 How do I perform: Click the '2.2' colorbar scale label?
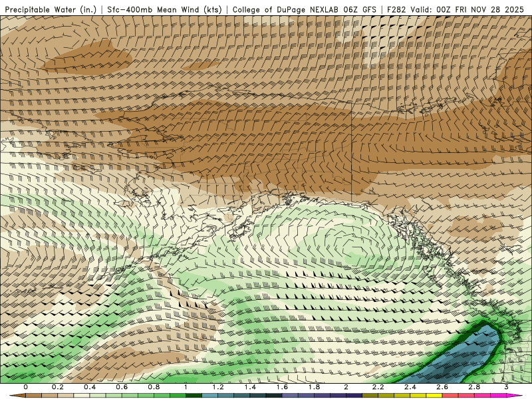click(378, 387)
